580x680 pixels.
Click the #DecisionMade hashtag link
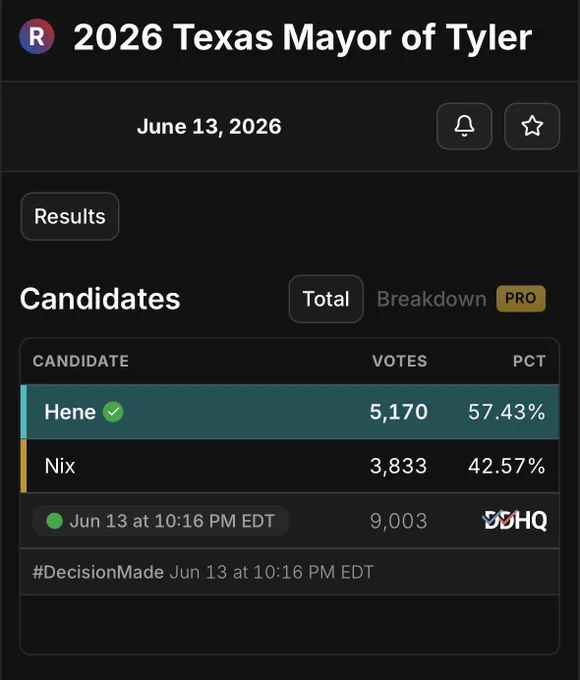(x=98, y=572)
